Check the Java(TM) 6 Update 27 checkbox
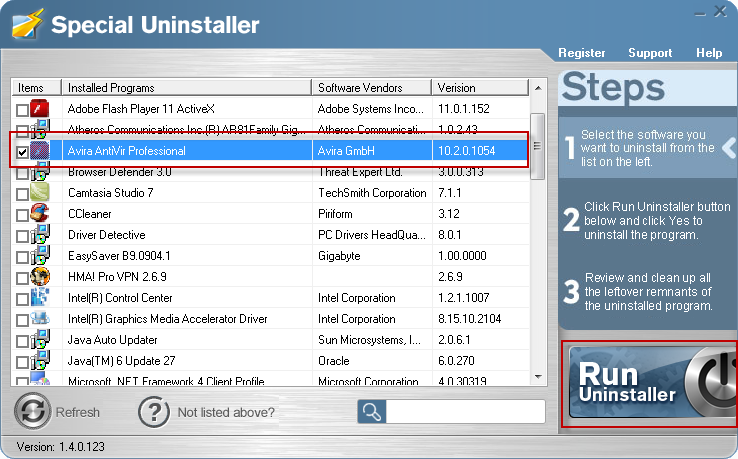The width and height of the screenshot is (738, 459). tap(22, 362)
